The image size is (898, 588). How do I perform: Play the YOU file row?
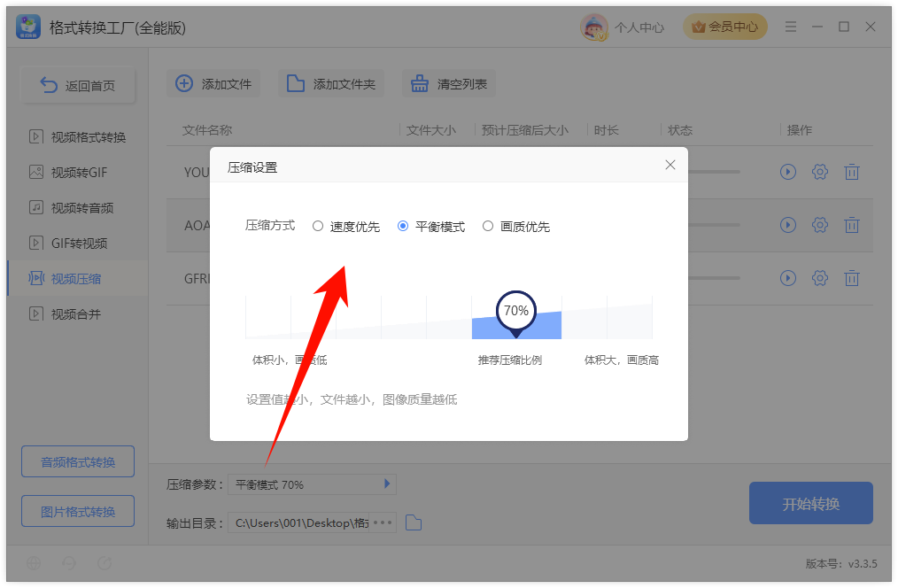click(x=788, y=172)
